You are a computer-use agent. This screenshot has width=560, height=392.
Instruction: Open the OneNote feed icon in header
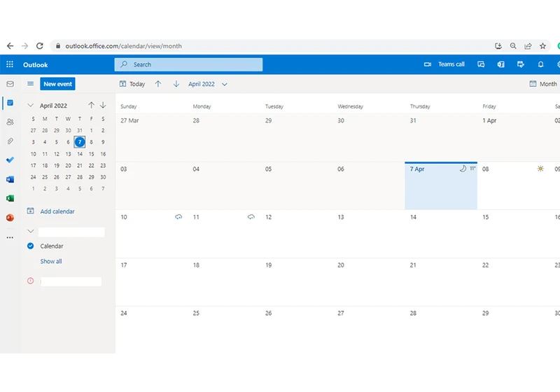500,64
